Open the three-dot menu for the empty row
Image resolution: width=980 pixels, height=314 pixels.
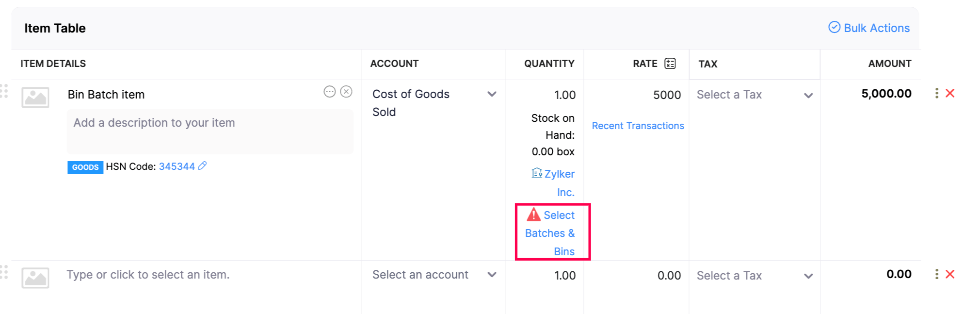(936, 274)
